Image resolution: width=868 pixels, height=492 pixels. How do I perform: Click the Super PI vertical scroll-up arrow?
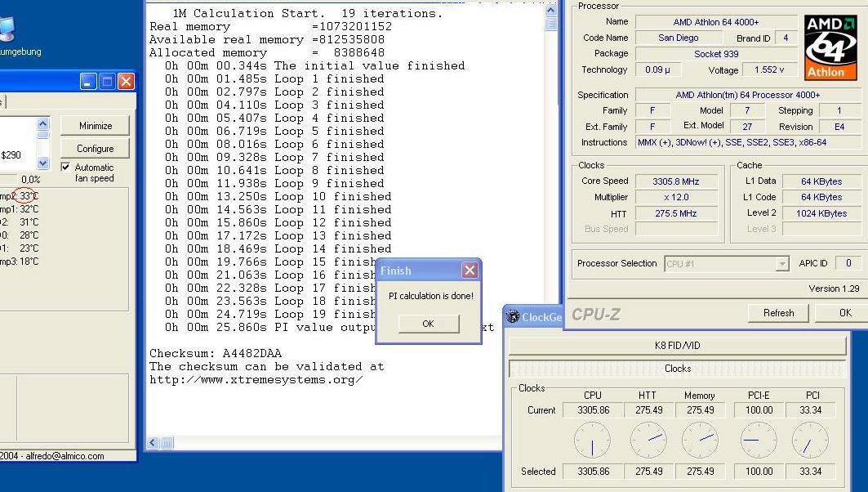551,10
